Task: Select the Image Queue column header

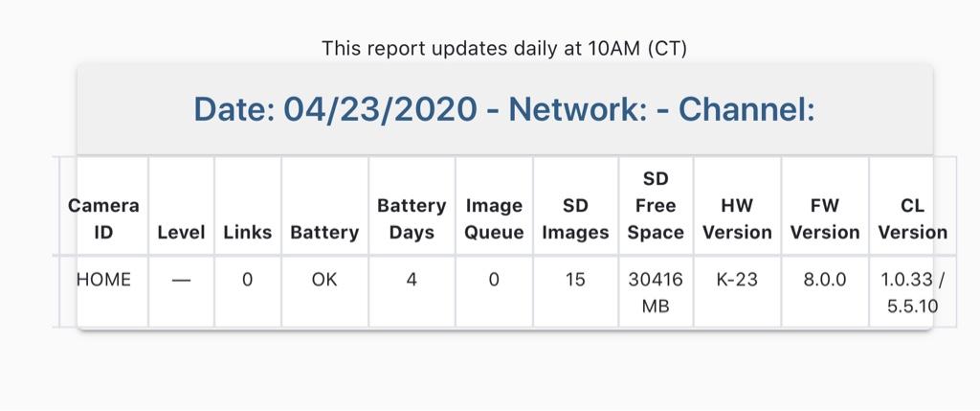Action: [494, 219]
